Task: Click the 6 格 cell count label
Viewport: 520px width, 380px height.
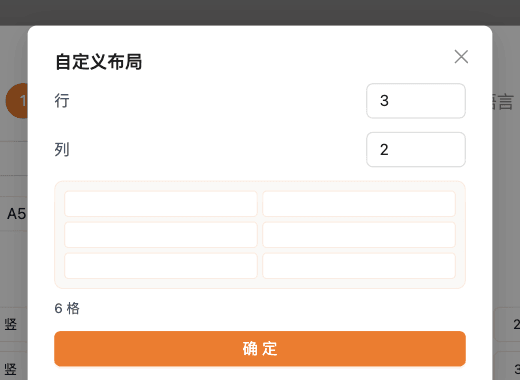Action: [x=67, y=308]
